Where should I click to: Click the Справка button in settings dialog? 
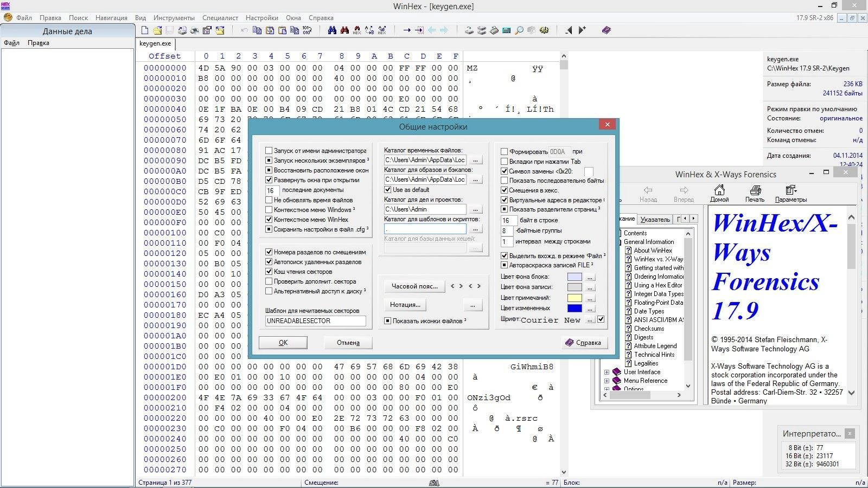584,343
